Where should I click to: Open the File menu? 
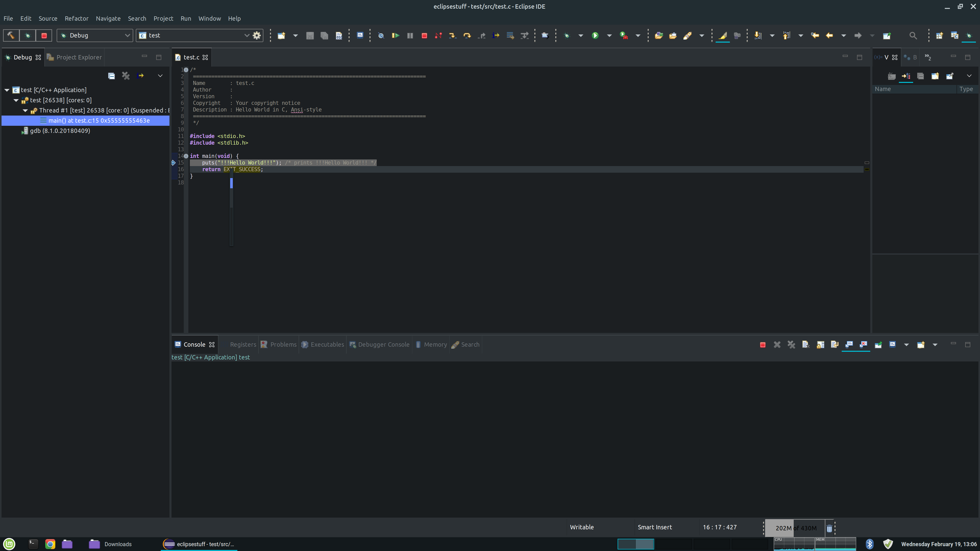coord(8,18)
